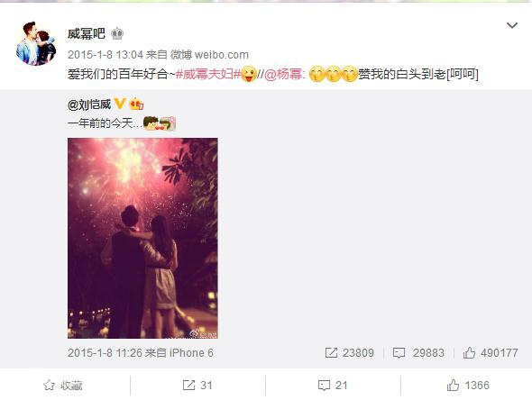
Task: Click the gold V verified badge
Action: pos(120,104)
